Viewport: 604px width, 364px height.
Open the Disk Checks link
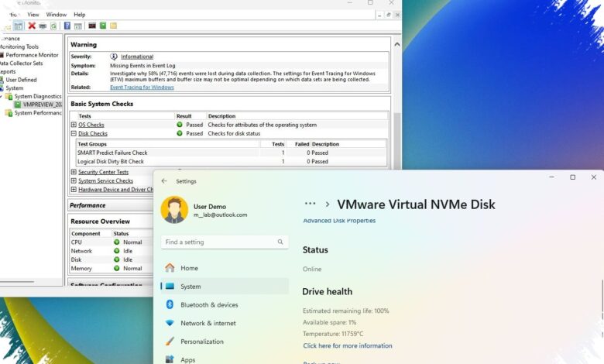pos(93,133)
